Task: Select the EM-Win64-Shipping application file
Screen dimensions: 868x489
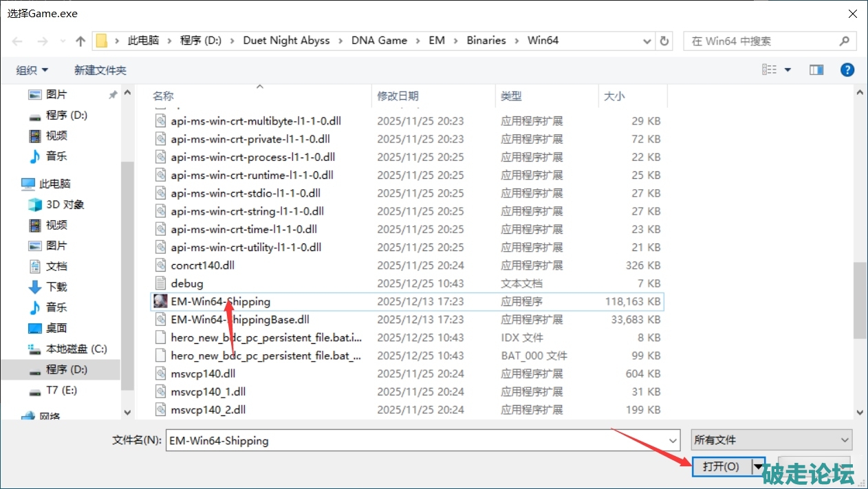Action: [220, 301]
